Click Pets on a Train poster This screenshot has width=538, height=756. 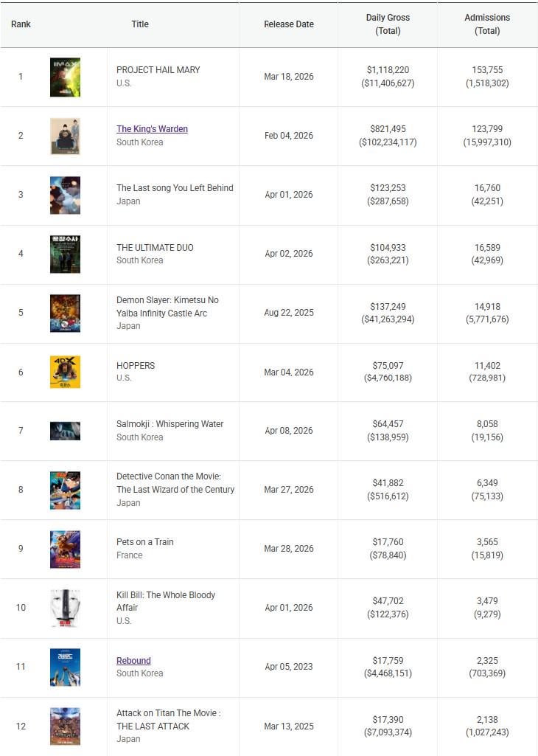(65, 549)
